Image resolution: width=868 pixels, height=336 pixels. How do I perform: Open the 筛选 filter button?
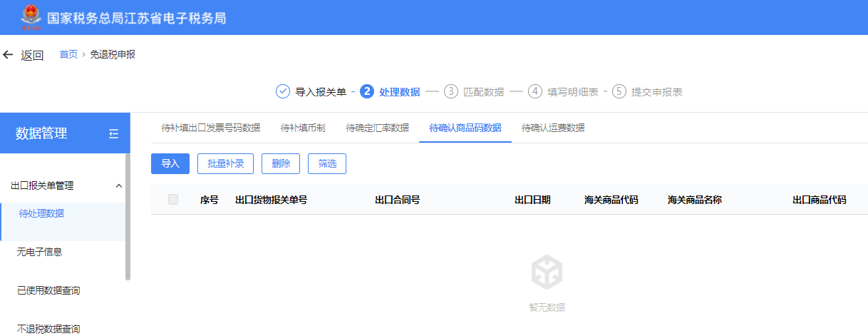point(327,163)
